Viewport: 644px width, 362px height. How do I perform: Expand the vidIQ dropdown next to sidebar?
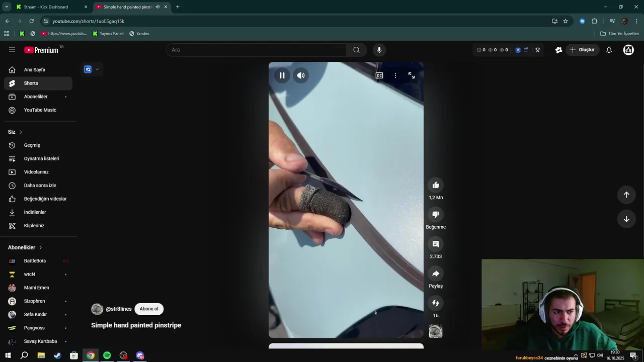click(97, 69)
